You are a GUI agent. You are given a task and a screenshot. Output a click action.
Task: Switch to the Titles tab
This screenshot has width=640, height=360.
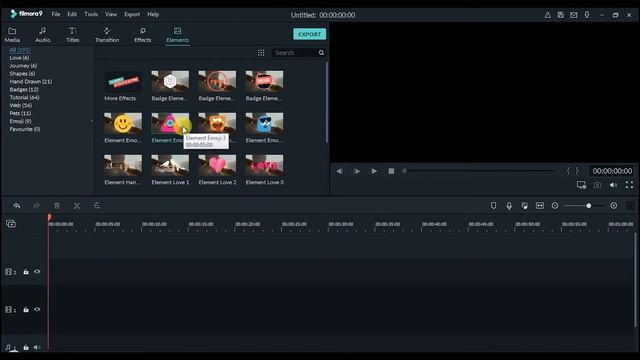[x=73, y=35]
